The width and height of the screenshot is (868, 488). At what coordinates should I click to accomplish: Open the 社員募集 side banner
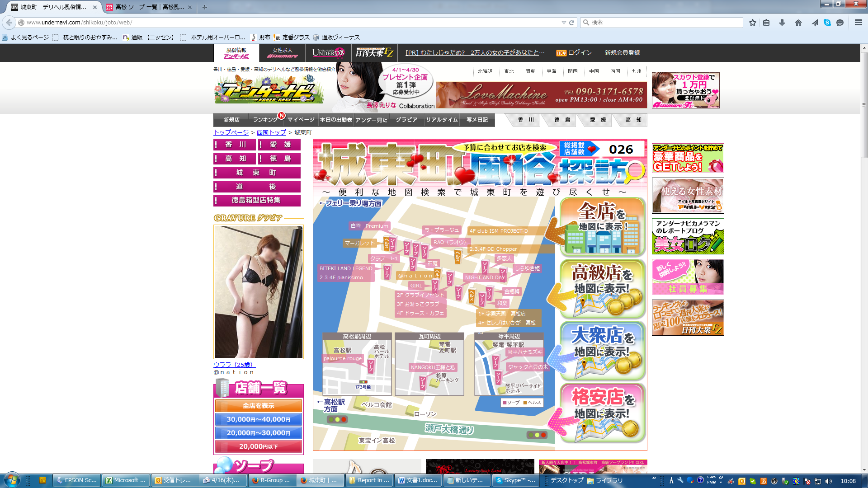(x=688, y=277)
